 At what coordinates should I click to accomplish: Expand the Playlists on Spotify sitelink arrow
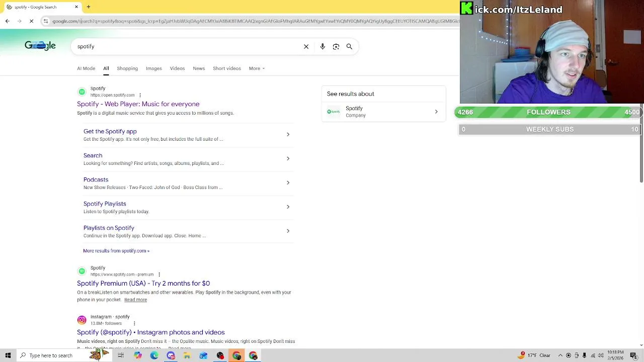click(x=288, y=231)
